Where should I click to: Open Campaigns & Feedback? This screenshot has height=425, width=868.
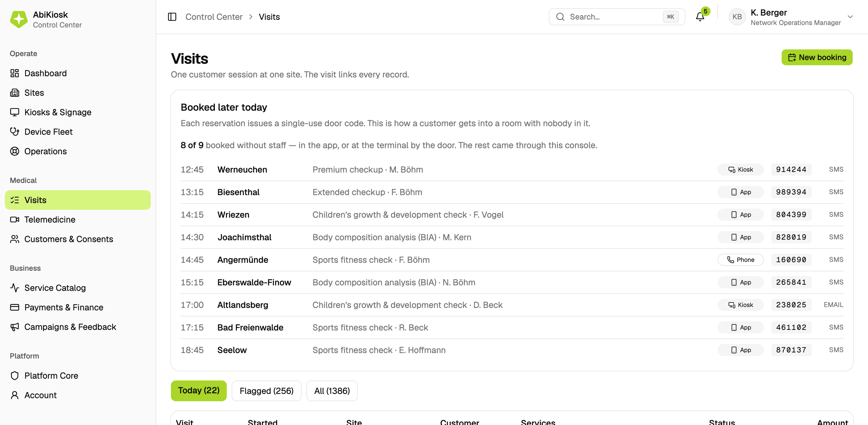78,327
